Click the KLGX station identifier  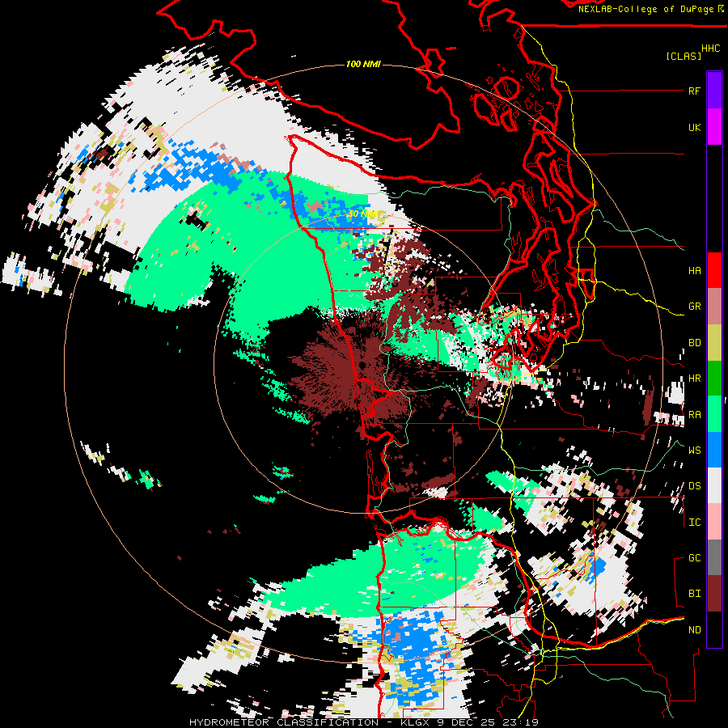coord(416,722)
